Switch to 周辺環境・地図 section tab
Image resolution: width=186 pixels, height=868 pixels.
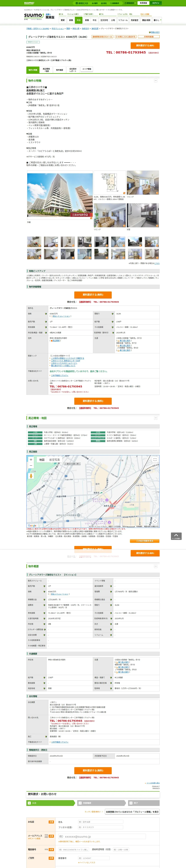(46, 70)
